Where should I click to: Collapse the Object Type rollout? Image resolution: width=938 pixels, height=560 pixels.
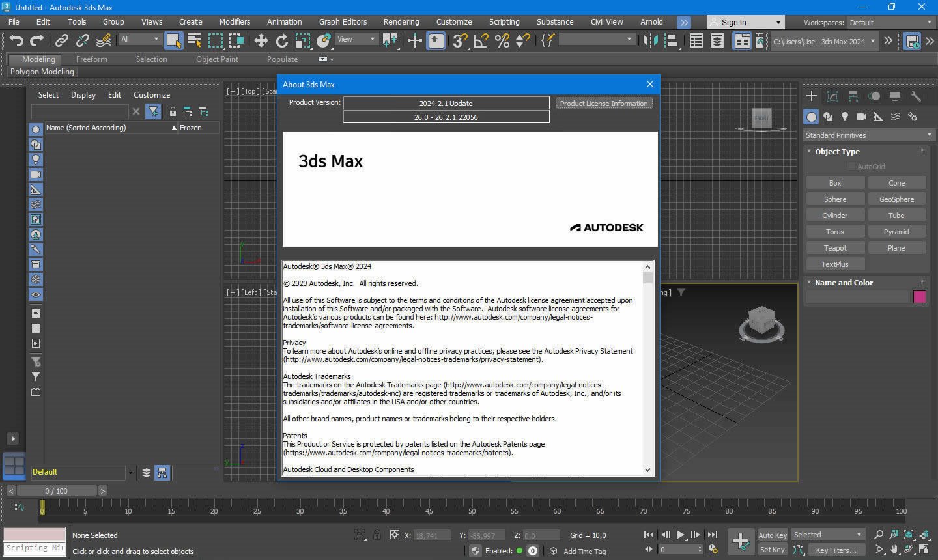[x=837, y=152]
